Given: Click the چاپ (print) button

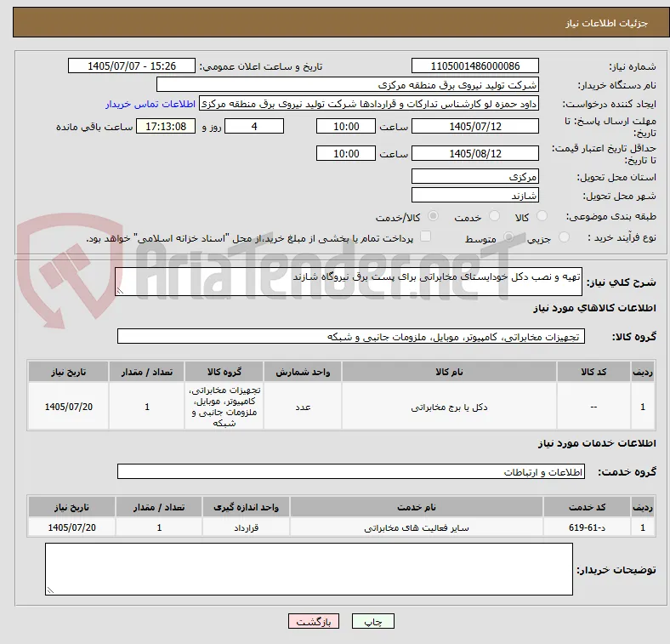Looking at the screenshot, I should pos(372,621).
